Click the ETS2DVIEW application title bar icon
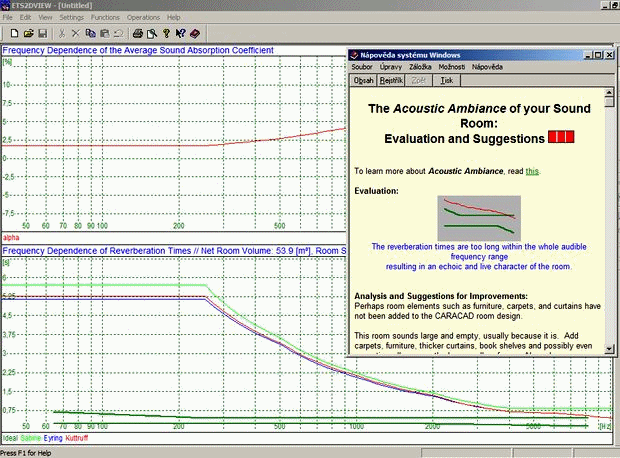 pos(5,5)
